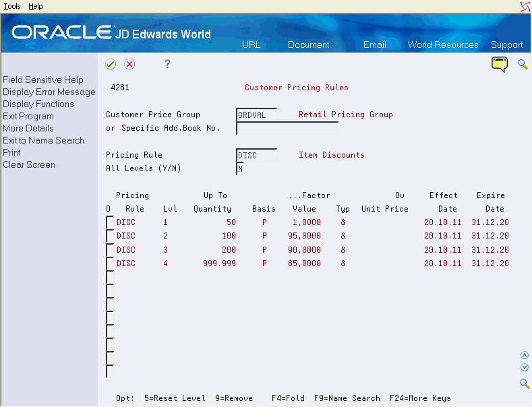
Task: Click the red X cancel icon
Action: 129,64
